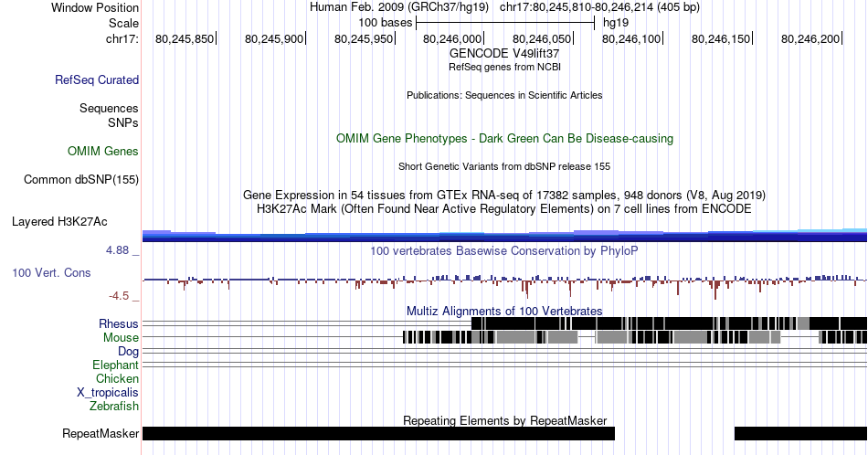The image size is (868, 455).
Task: Click the chr17:80,245,810-80,246,214 window coordinates
Action: click(x=599, y=7)
